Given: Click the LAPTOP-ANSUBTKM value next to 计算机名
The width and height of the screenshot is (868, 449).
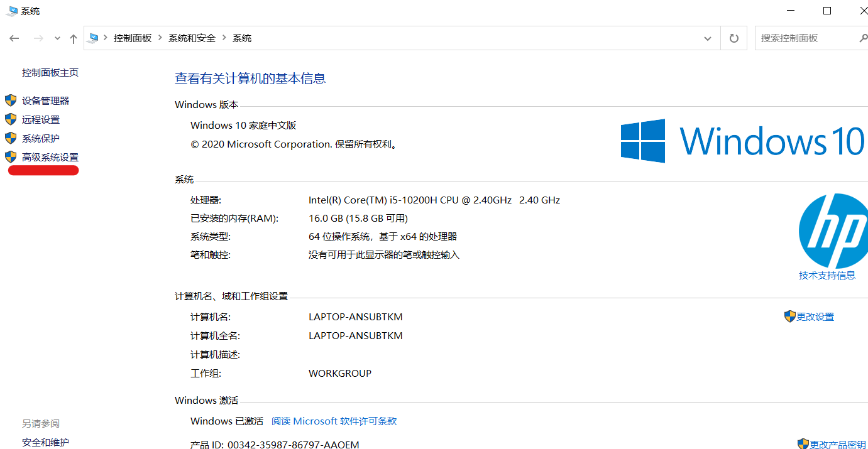Looking at the screenshot, I should point(355,317).
